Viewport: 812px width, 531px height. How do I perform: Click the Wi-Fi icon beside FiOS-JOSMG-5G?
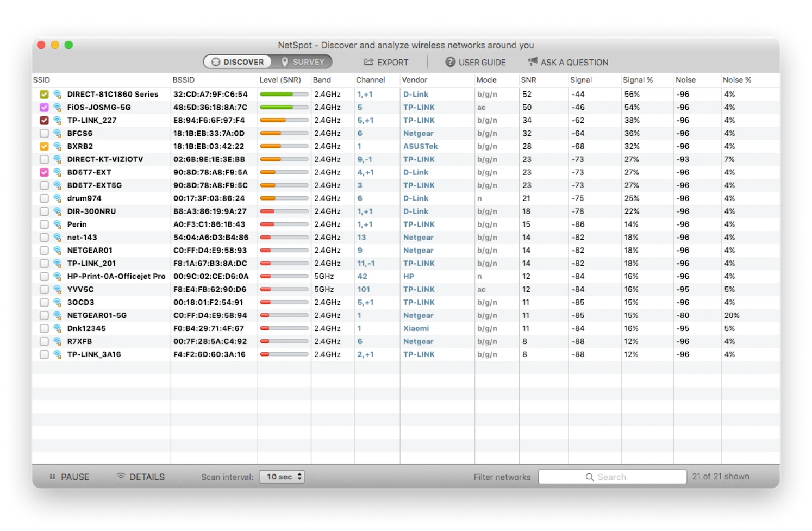coord(57,108)
